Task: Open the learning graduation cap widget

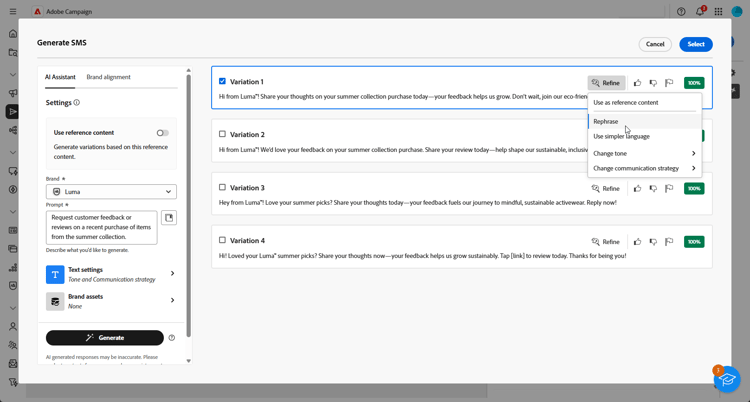Action: [727, 379]
